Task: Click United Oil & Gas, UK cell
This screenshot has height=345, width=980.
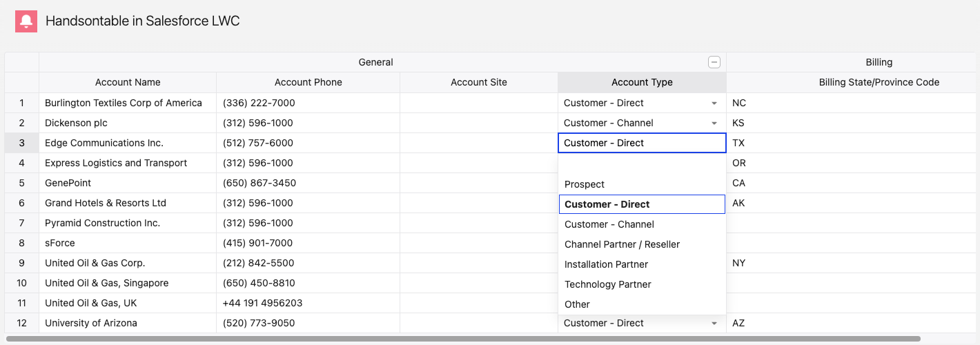Action: click(128, 303)
